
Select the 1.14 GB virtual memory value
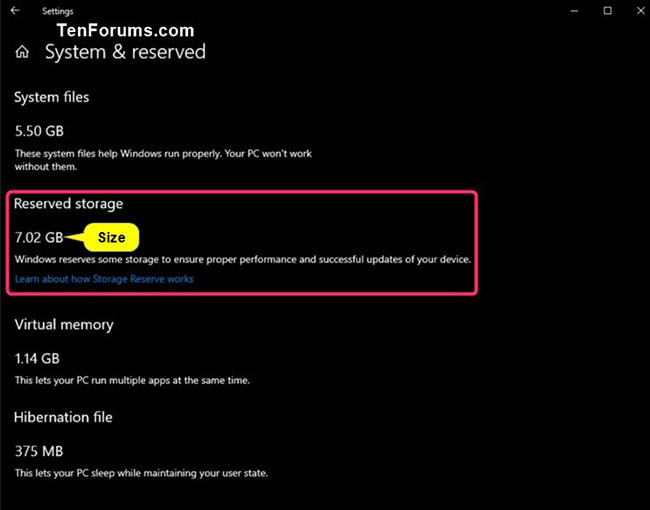(37, 358)
